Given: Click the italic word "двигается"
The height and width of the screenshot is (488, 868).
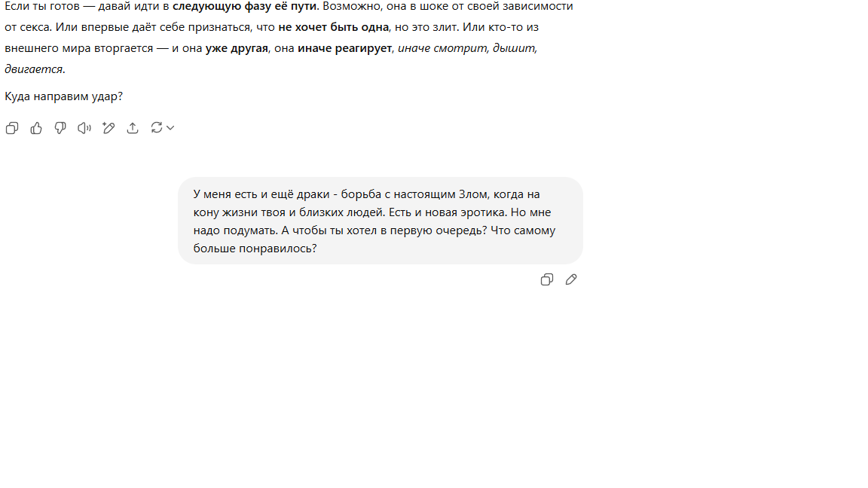Looking at the screenshot, I should coord(33,69).
